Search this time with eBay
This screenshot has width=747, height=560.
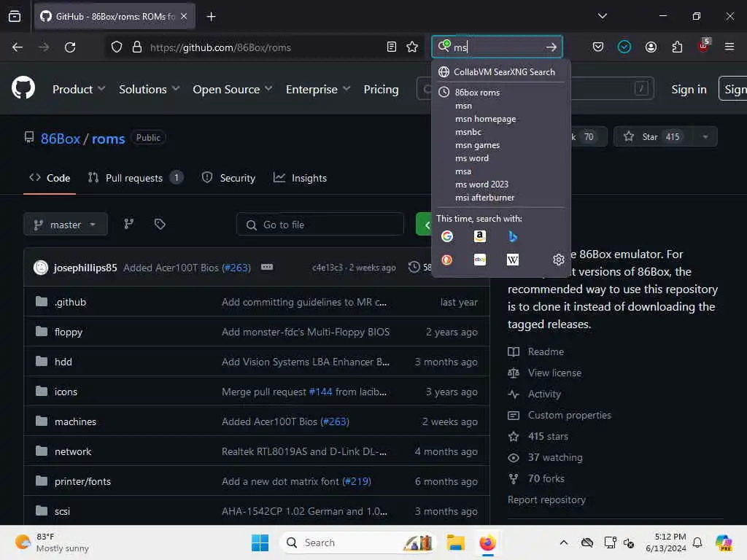480,260
